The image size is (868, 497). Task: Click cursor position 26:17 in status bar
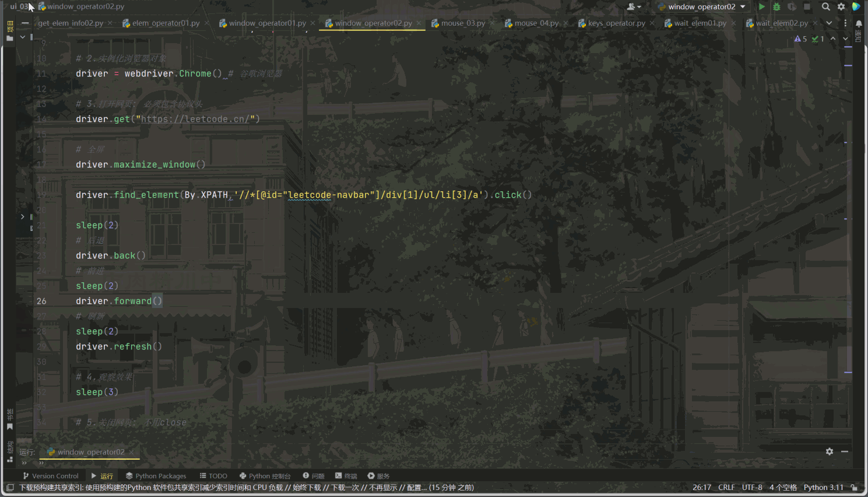click(x=702, y=488)
